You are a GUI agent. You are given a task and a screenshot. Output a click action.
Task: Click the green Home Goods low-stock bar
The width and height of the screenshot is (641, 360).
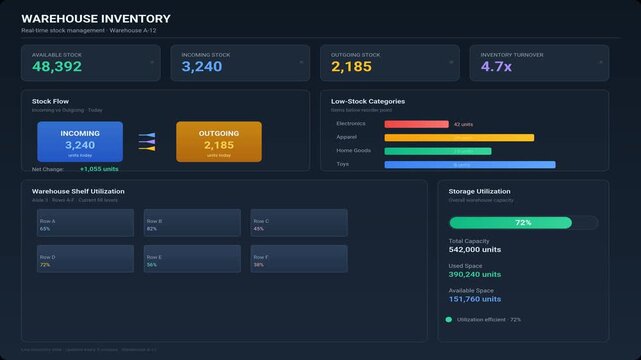coord(438,151)
